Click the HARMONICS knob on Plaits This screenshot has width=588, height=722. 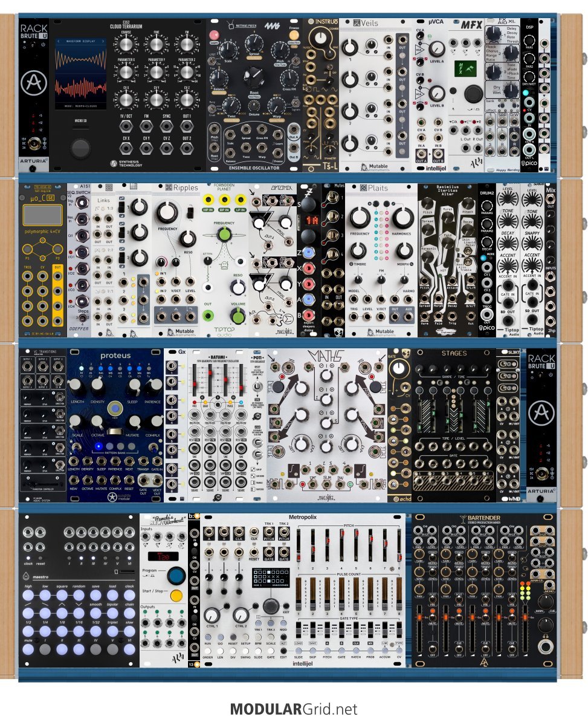(x=403, y=217)
